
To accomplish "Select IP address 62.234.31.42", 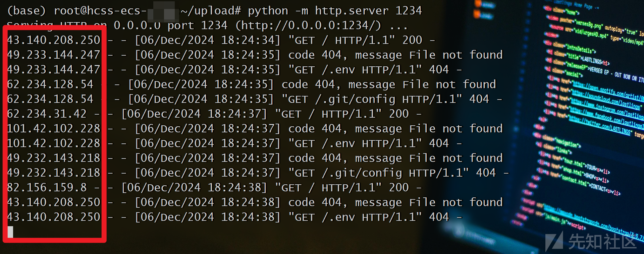I will [x=47, y=114].
